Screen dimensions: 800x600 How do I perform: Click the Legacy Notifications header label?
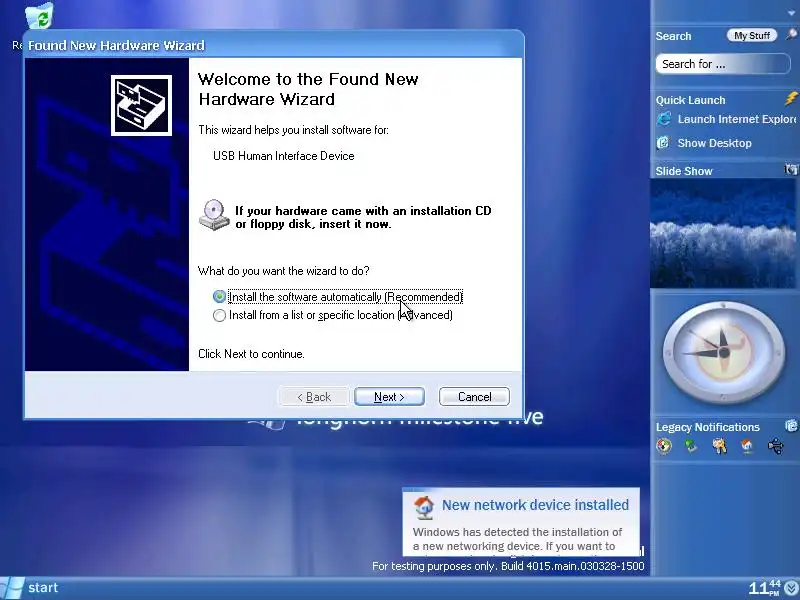coord(708,427)
